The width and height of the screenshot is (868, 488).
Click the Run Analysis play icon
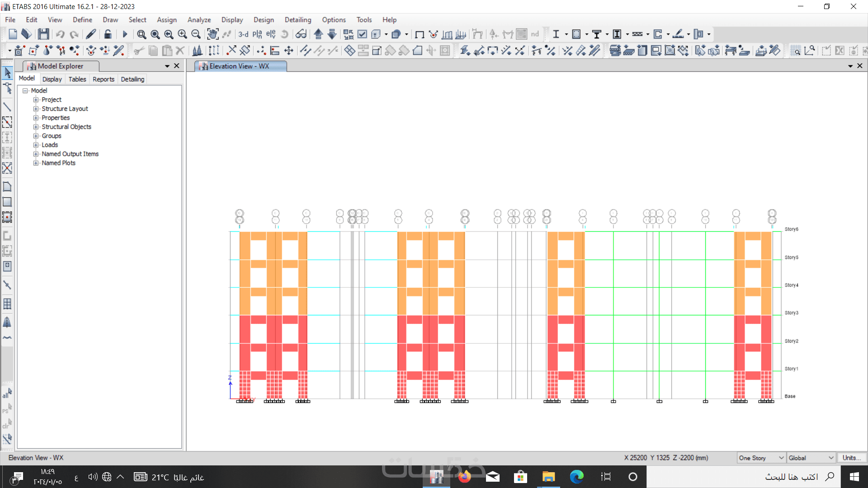click(125, 34)
